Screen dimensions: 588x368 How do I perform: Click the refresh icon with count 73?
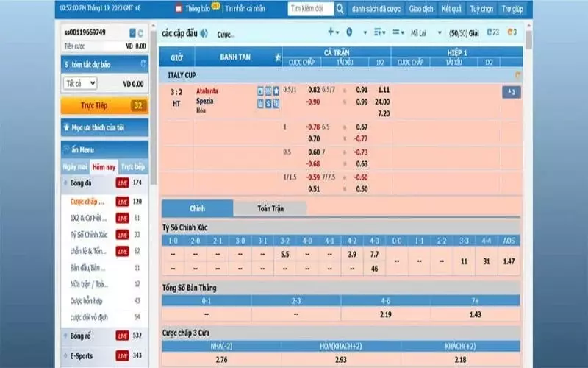point(490,32)
